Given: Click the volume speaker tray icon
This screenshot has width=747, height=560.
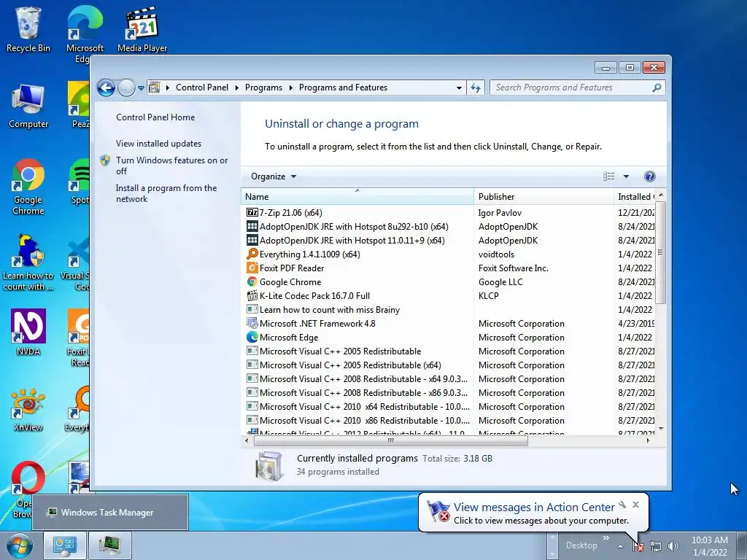Looking at the screenshot, I should (673, 546).
